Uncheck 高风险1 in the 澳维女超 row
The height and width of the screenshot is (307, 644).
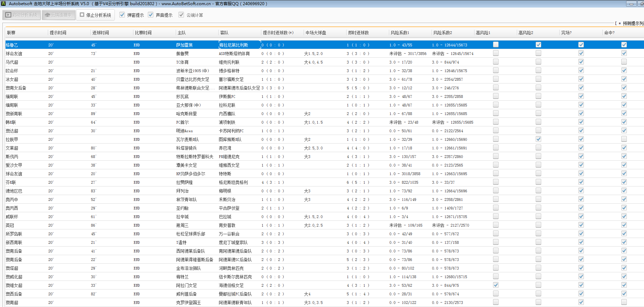(495, 285)
